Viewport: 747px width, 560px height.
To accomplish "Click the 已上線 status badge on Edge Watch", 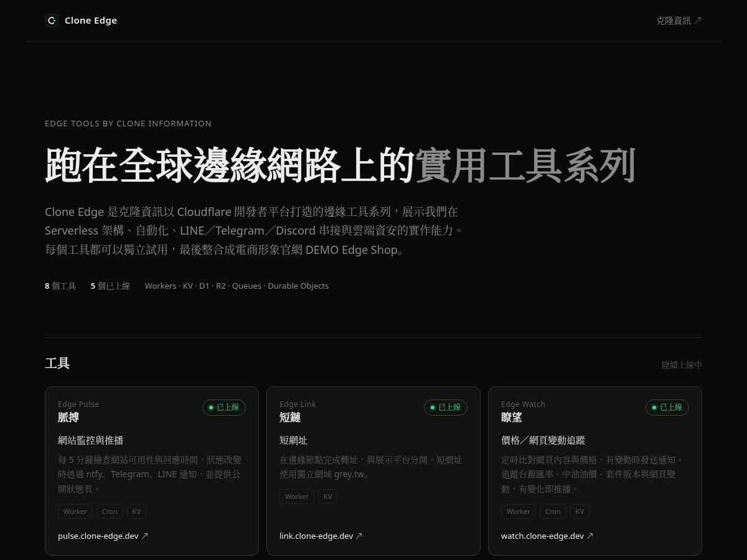I will pos(667,408).
